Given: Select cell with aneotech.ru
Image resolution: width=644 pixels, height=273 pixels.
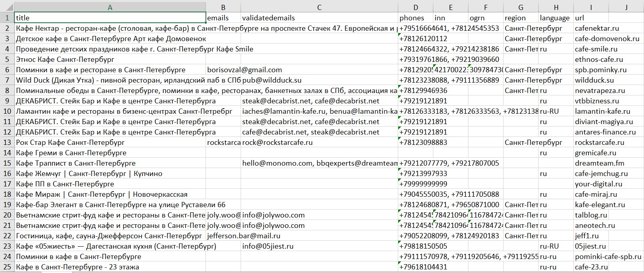Looking at the screenshot, I should [x=591, y=225].
